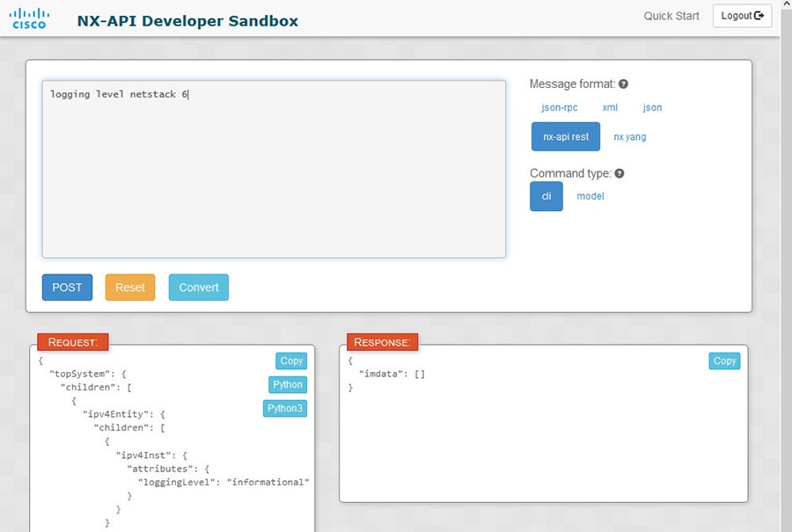Open the Message format help tooltip
Screen dimensions: 792x532
click(x=623, y=84)
